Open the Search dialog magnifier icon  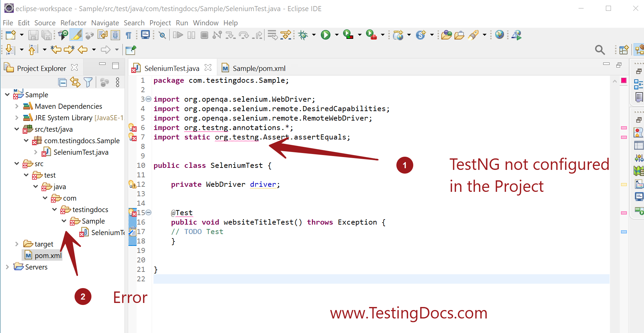coord(600,50)
